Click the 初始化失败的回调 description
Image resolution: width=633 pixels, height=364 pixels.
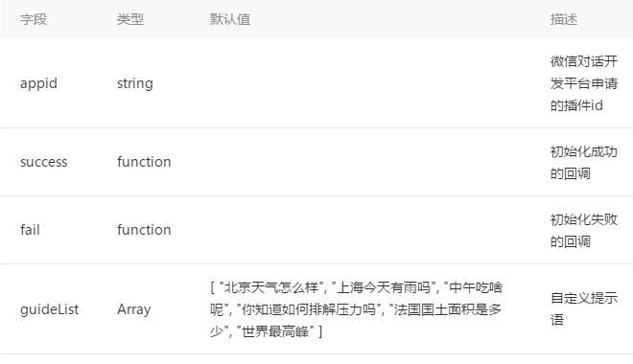coord(584,231)
